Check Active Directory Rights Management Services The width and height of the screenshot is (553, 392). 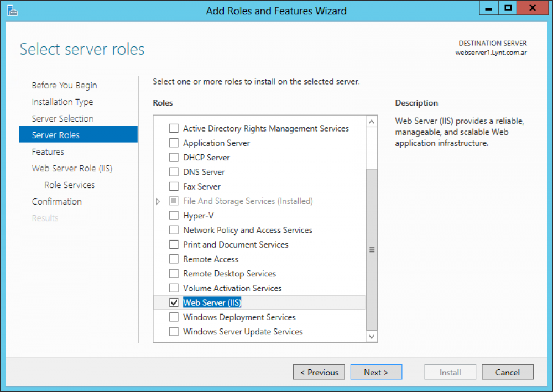pyautogui.click(x=174, y=128)
